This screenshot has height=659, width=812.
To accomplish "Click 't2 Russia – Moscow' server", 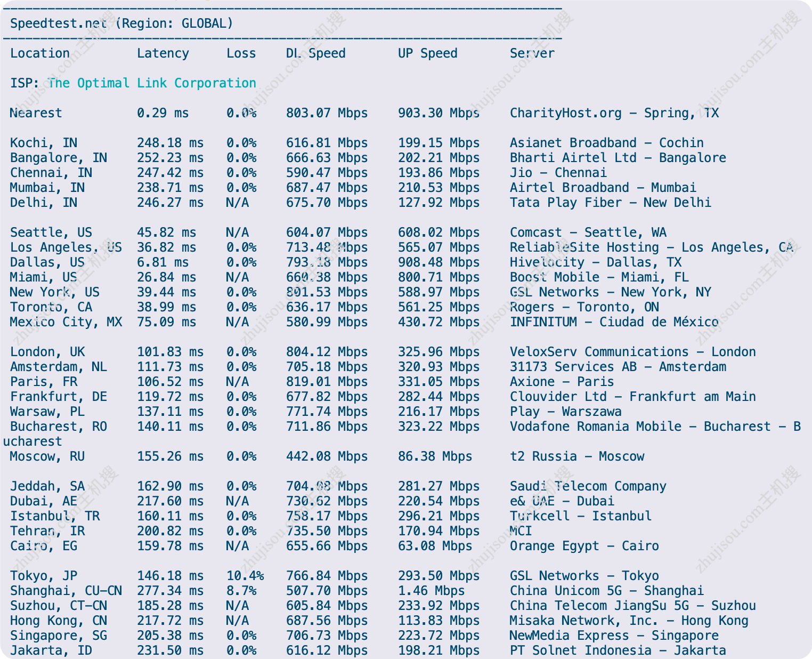I will point(577,456).
